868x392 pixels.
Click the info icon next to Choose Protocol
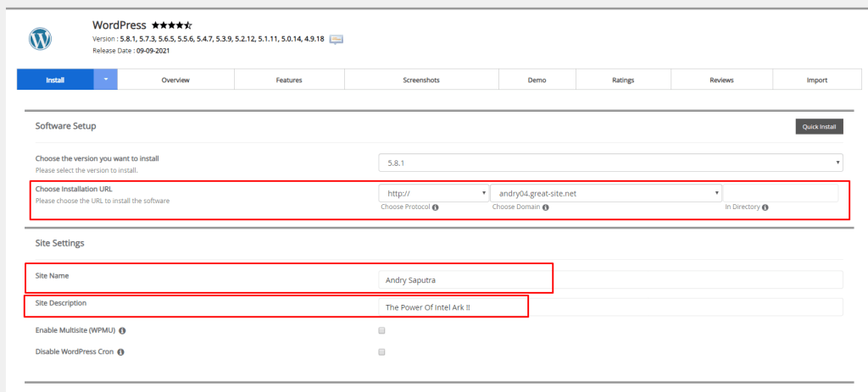pos(435,207)
